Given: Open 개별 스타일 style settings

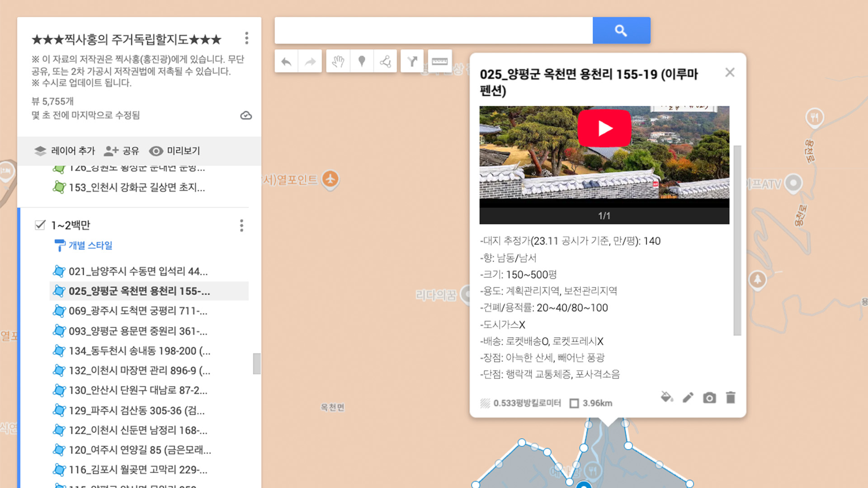Looking at the screenshot, I should pyautogui.click(x=90, y=245).
